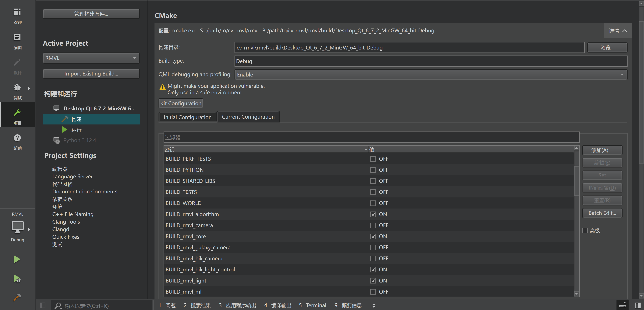Image resolution: width=644 pixels, height=310 pixels.
Task: Open output panes selector arrows
Action: [374, 305]
